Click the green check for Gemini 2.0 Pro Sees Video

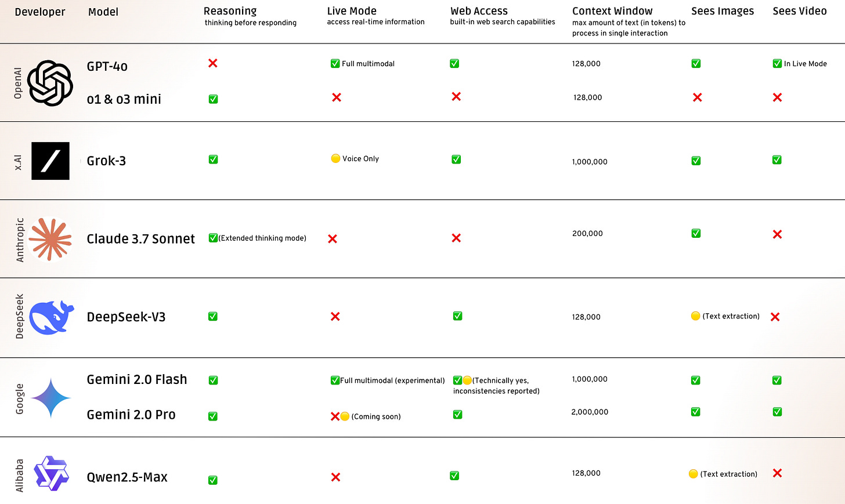[777, 412]
